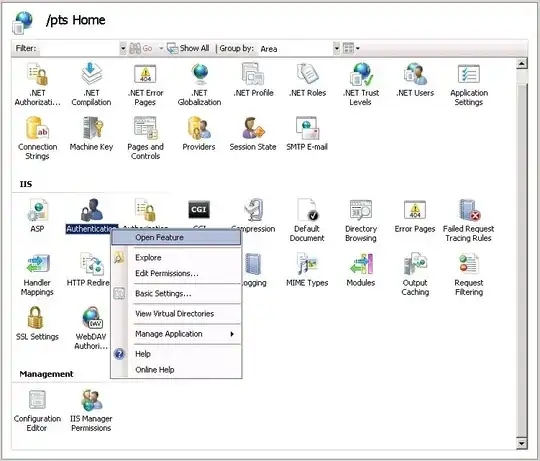Select the Machine Key icon
The height and width of the screenshot is (461, 540).
(91, 134)
